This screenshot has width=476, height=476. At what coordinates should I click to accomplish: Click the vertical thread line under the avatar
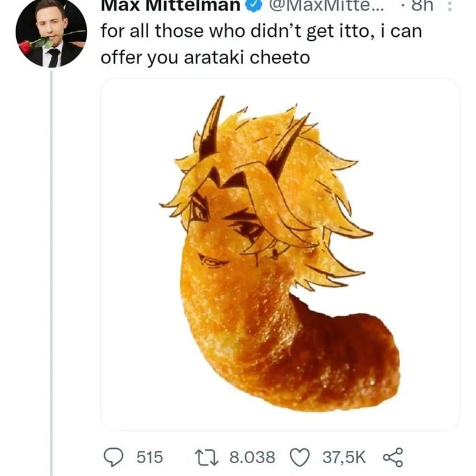pos(50,259)
